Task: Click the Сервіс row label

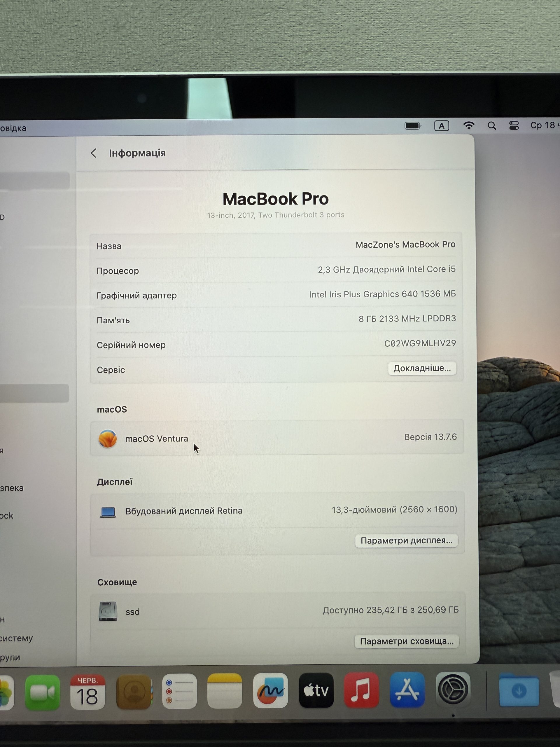Action: click(x=111, y=370)
